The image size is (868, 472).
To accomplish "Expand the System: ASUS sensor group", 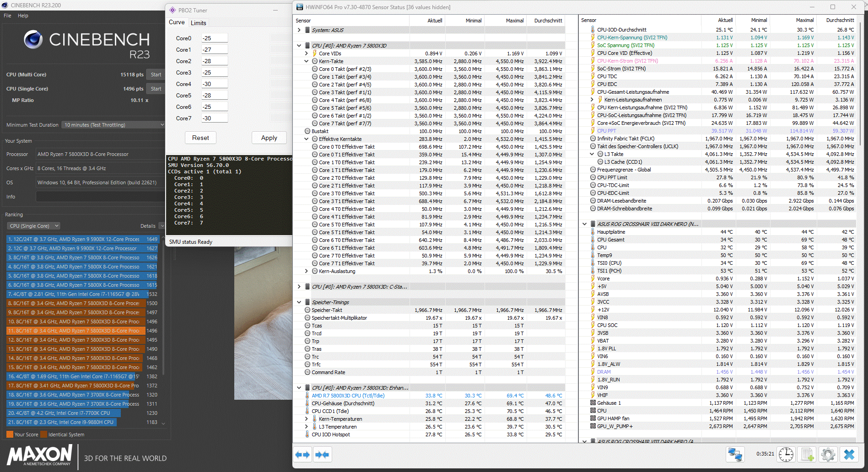I will pos(299,30).
